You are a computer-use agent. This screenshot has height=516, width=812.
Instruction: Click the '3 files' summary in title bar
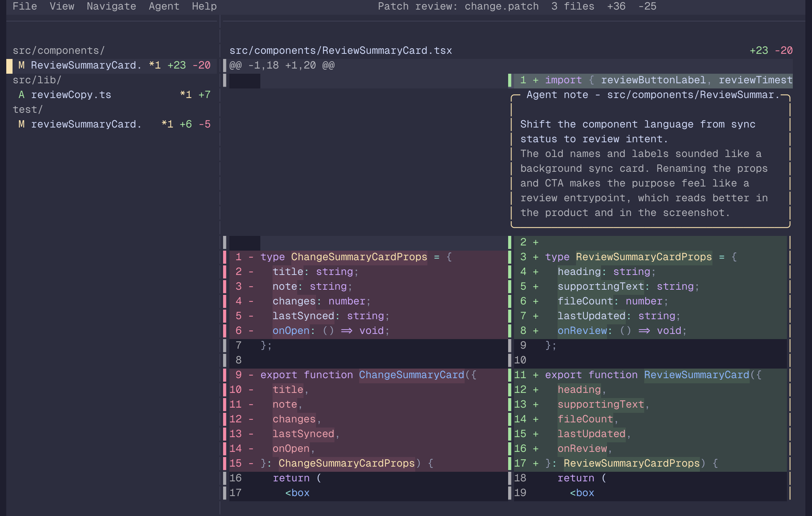coord(573,6)
